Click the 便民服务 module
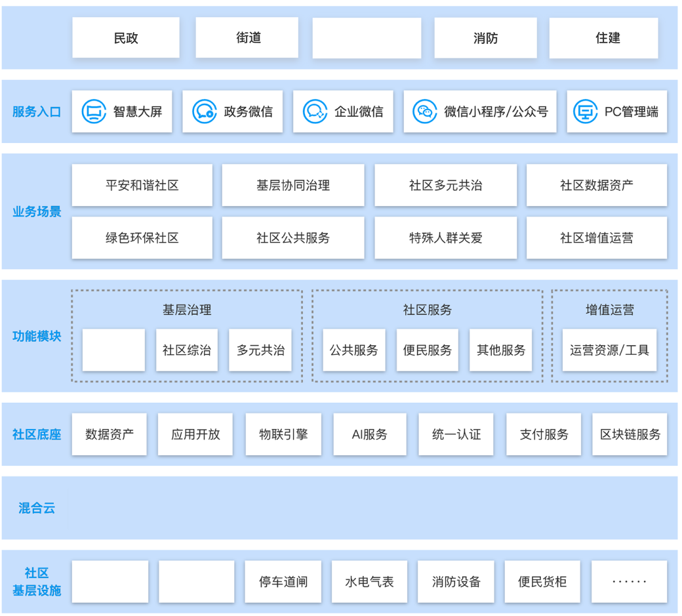The height and width of the screenshot is (616, 682). [428, 350]
